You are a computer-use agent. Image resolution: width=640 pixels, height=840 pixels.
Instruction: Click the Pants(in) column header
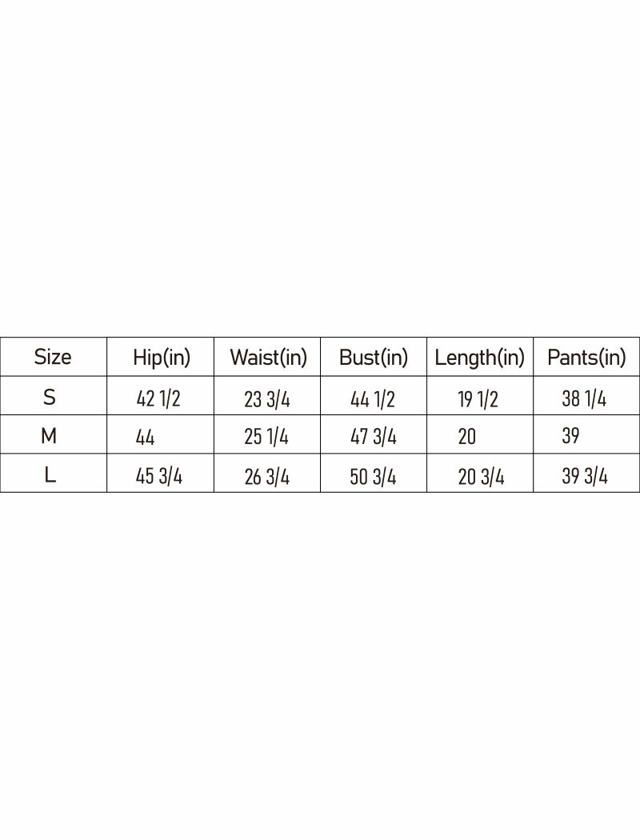tap(586, 358)
